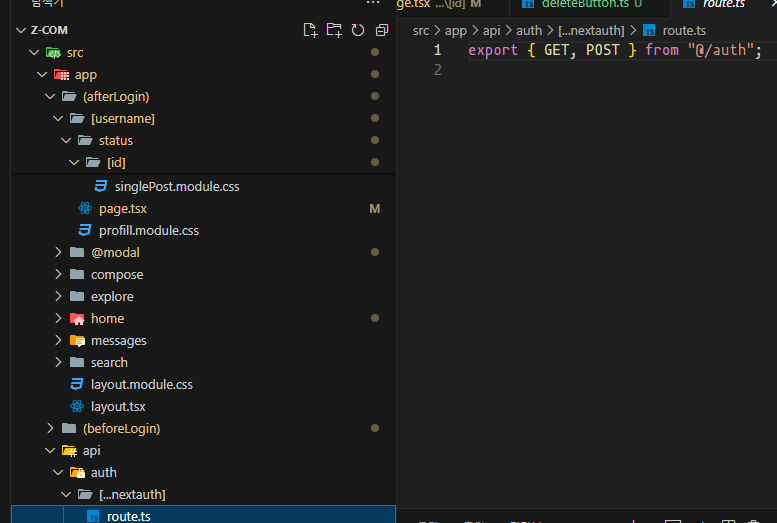Click the export keyword on line 1
The width and height of the screenshot is (777, 523).
tap(493, 50)
